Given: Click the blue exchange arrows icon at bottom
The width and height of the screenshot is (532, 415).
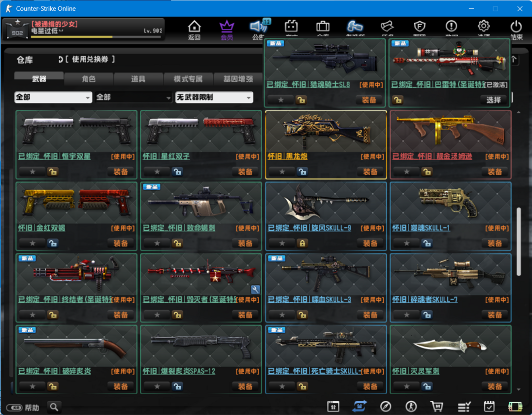Looking at the screenshot, I should coord(360,406).
